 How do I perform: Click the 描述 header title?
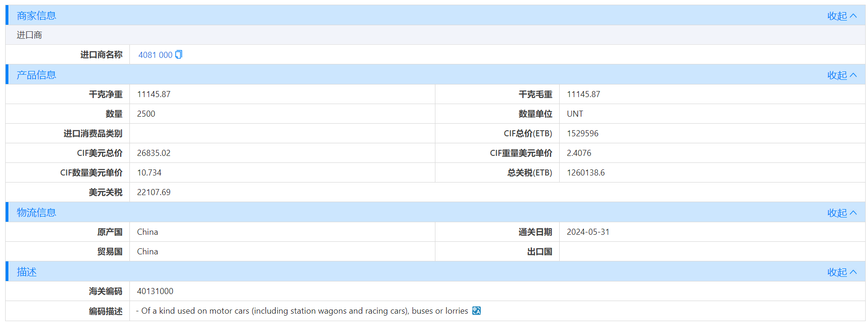pyautogui.click(x=27, y=272)
